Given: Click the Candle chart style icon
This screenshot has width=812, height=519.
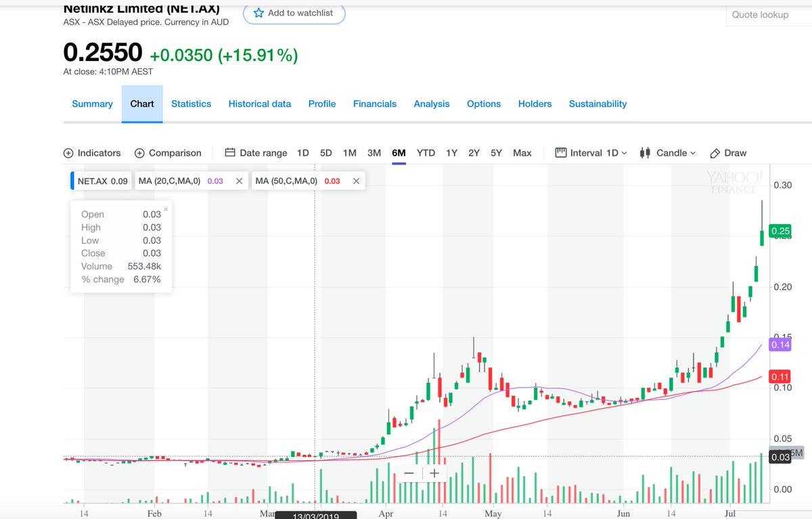Looking at the screenshot, I should [644, 153].
